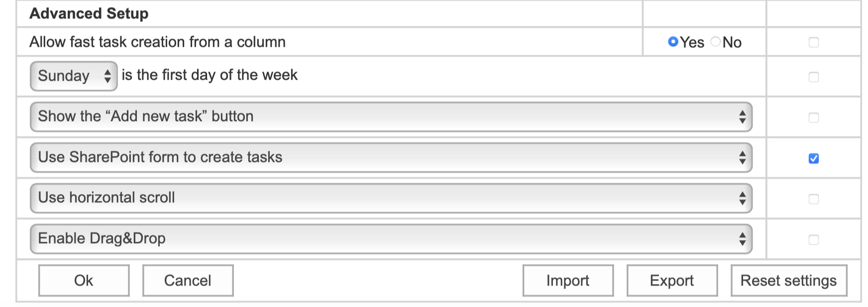Viewport: 868px width, 307px height.
Task: Open the first day of the week dropdown
Action: pyautogui.click(x=73, y=76)
